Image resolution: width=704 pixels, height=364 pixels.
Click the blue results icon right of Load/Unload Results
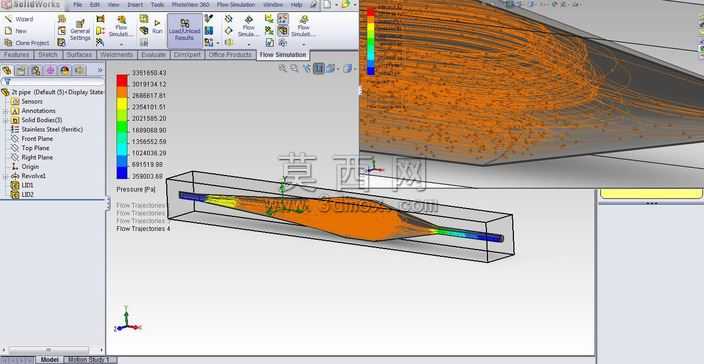pos(209,31)
